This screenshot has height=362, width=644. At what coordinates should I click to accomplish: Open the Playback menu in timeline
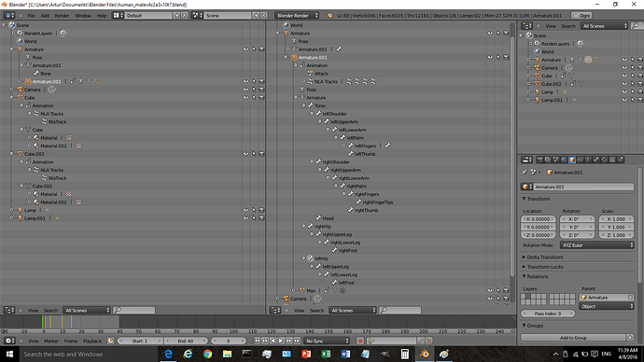point(92,341)
